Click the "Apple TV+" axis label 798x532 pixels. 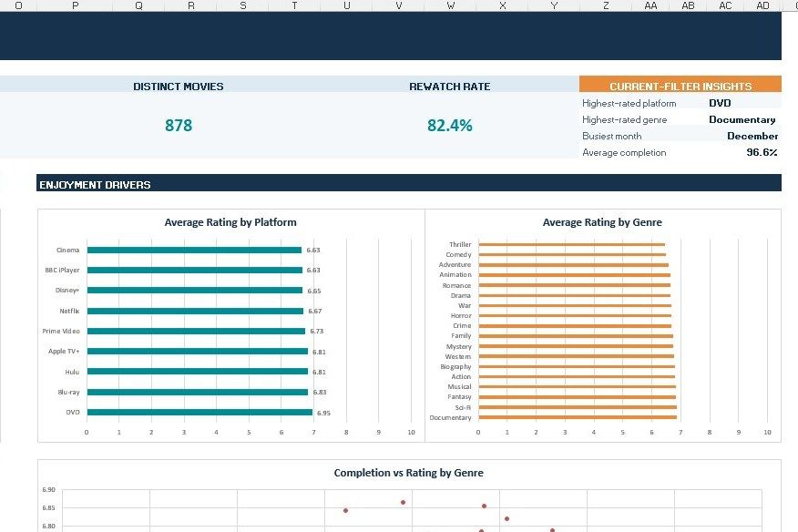(x=64, y=352)
